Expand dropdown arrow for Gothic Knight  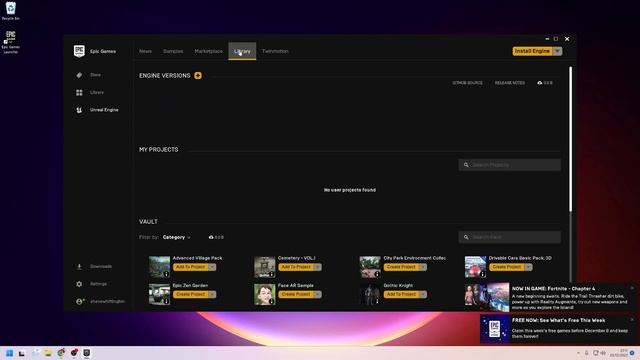point(423,294)
